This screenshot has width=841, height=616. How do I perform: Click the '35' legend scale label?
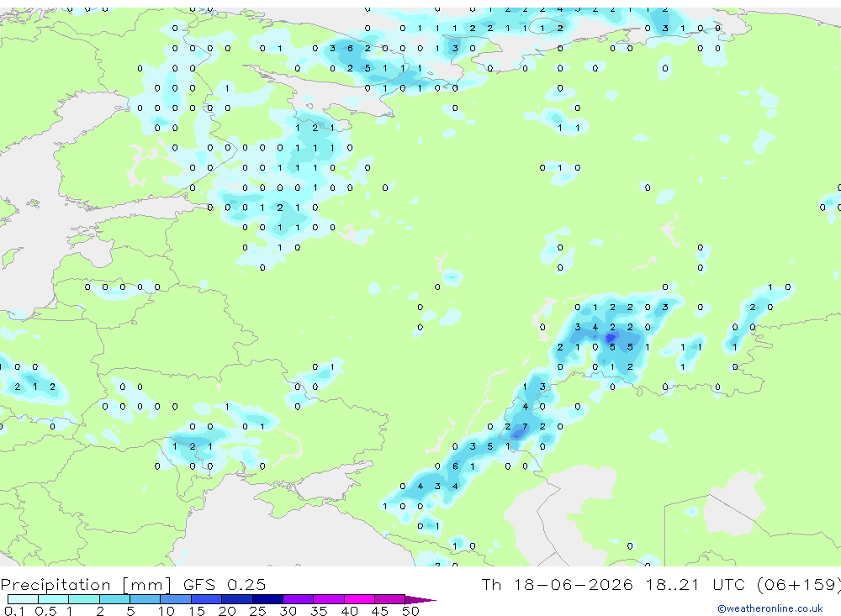[319, 611]
